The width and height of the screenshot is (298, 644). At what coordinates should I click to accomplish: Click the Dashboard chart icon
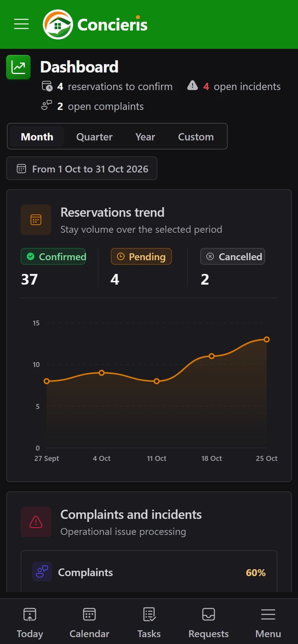(x=18, y=67)
